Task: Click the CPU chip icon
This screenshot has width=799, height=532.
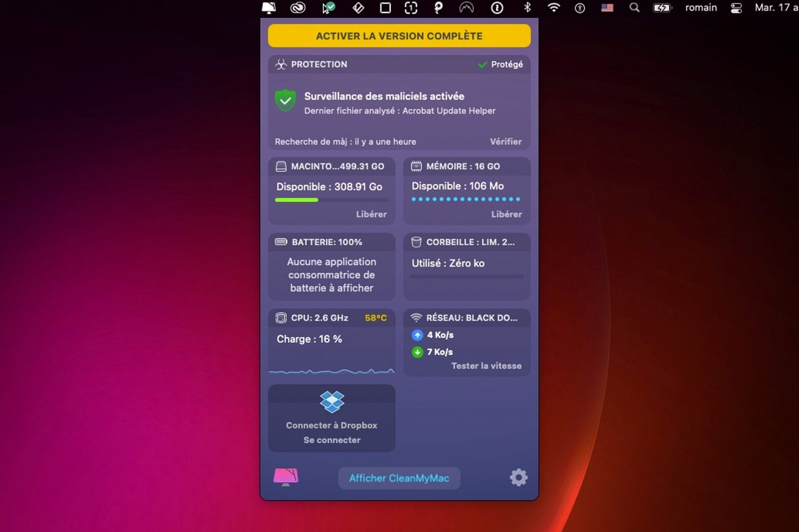Action: pos(281,317)
